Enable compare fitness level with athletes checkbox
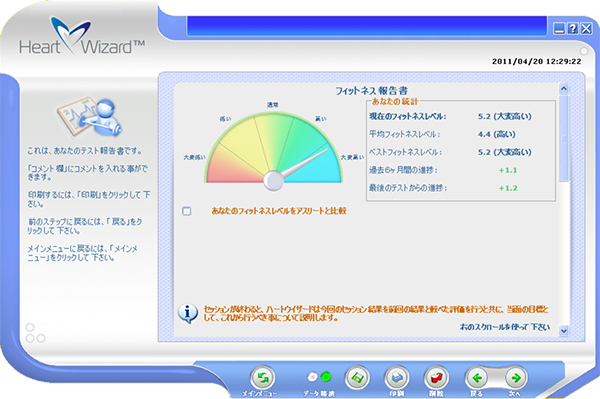Image resolution: width=600 pixels, height=399 pixels. [187, 211]
